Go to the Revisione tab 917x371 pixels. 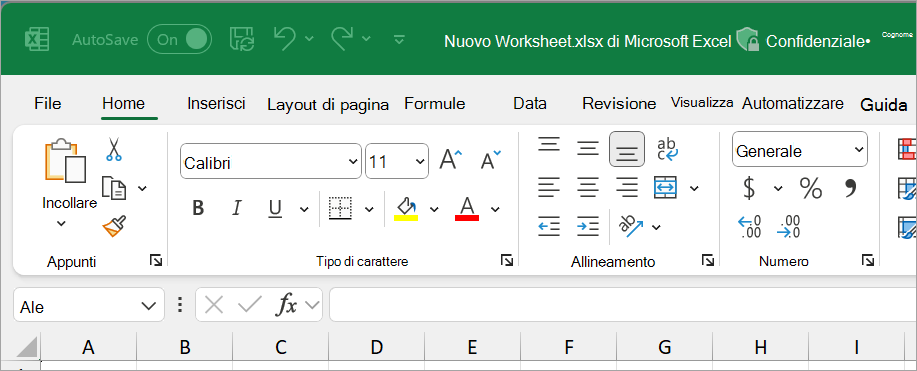(619, 104)
